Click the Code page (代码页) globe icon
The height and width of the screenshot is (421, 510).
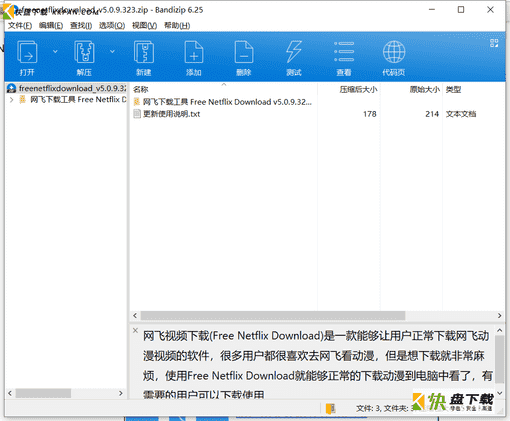coord(394,52)
